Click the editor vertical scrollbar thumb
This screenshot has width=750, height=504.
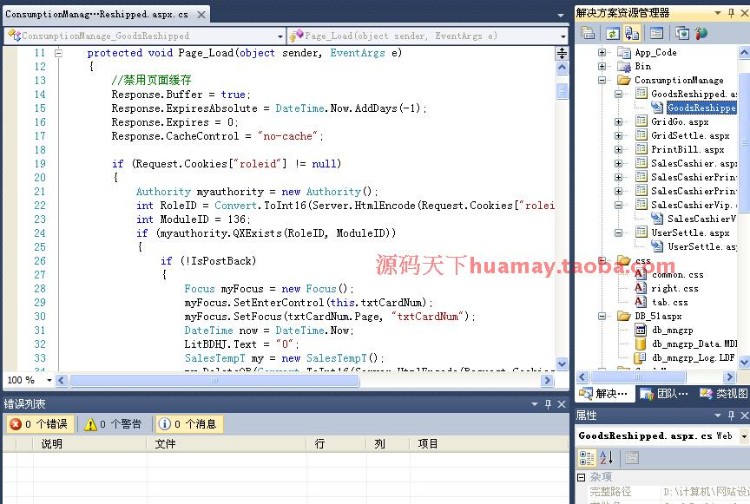click(x=562, y=91)
